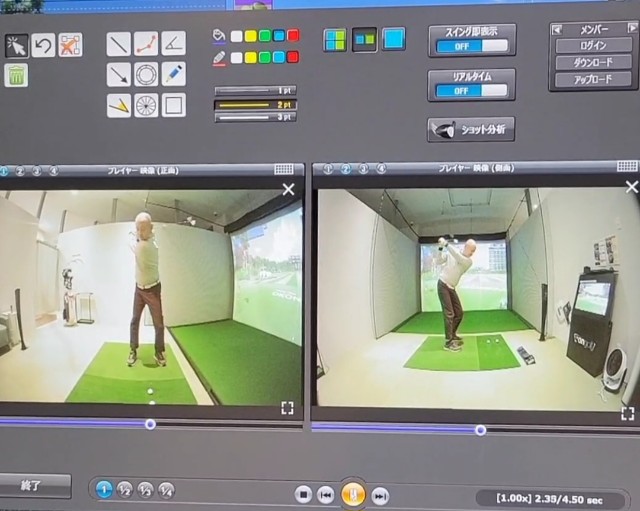Select the connected polyline tool
This screenshot has width=640, height=511.
point(146,44)
